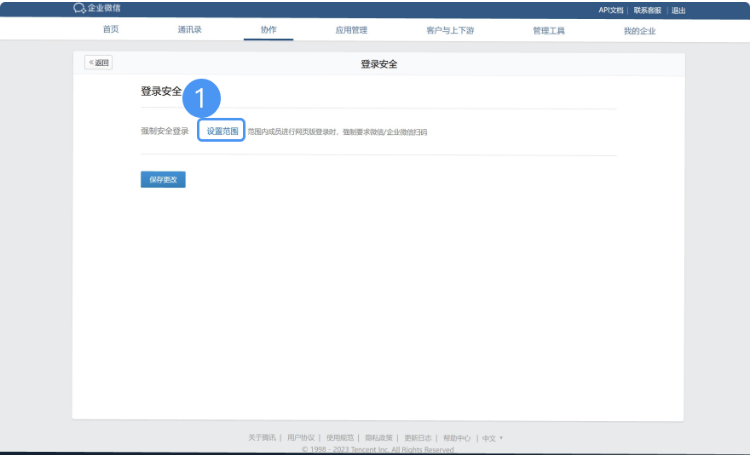Open the API文档 link
751x455 pixels.
point(612,10)
